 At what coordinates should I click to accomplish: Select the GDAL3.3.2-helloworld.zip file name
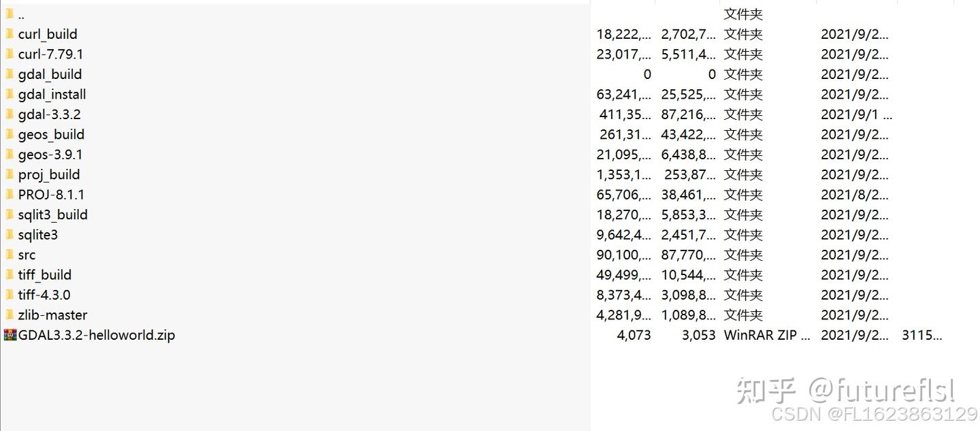(x=96, y=335)
